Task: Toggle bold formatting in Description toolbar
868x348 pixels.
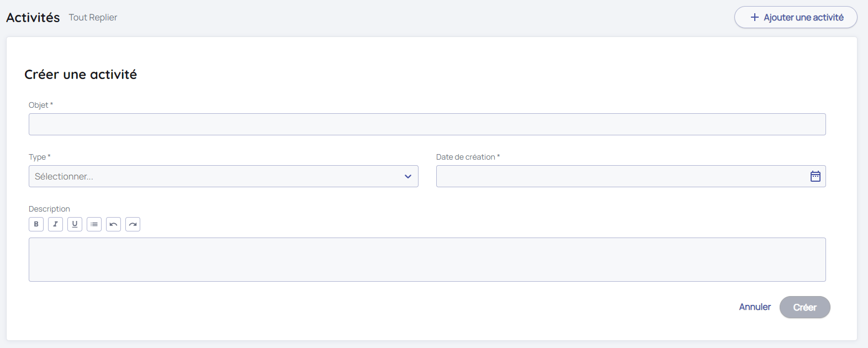Action: (36, 224)
